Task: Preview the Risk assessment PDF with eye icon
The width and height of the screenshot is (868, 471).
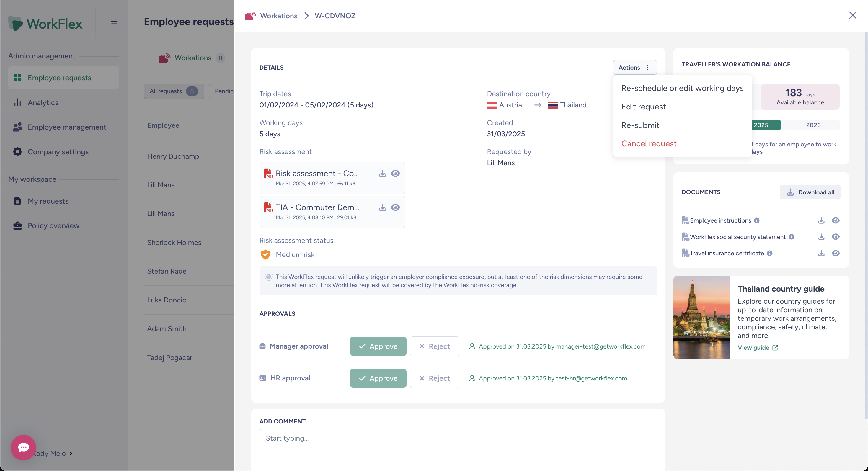Action: 395,174
